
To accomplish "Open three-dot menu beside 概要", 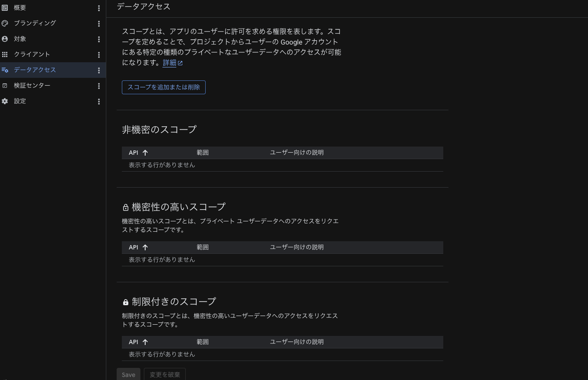I will point(99,8).
